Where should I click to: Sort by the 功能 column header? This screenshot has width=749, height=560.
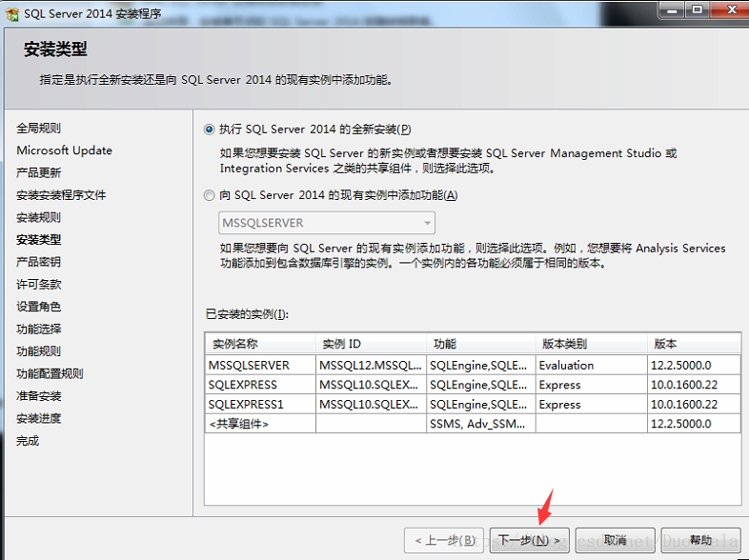pos(481,344)
